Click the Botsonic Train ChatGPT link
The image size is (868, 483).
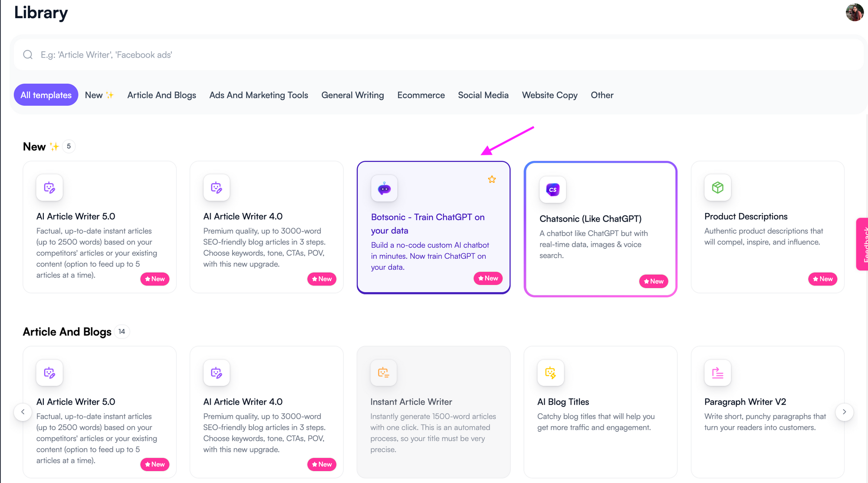pyautogui.click(x=429, y=222)
